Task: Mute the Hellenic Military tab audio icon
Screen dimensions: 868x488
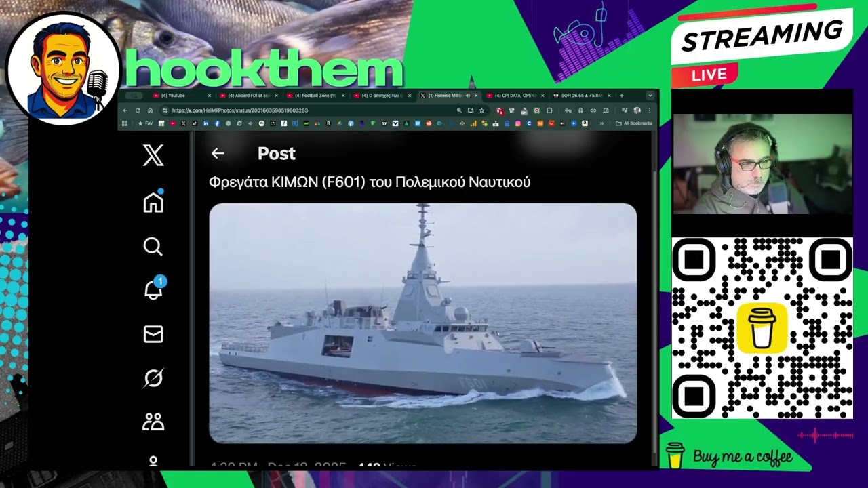Action: click(x=468, y=96)
